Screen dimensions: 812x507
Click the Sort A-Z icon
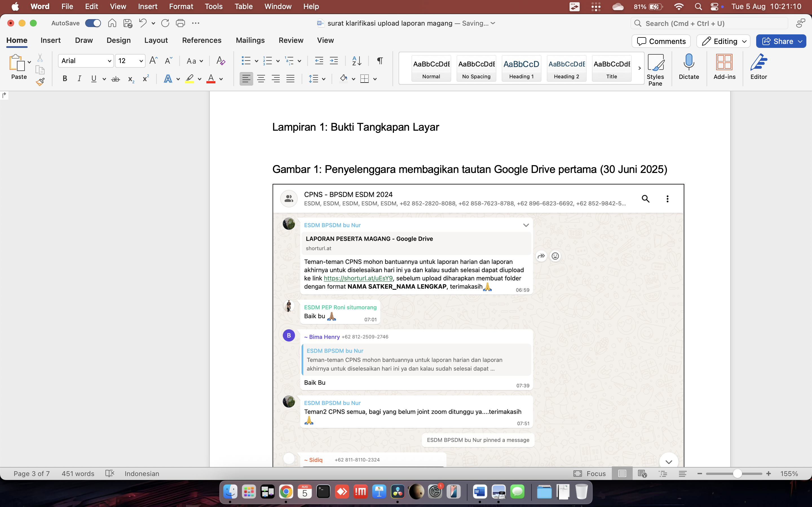(356, 61)
